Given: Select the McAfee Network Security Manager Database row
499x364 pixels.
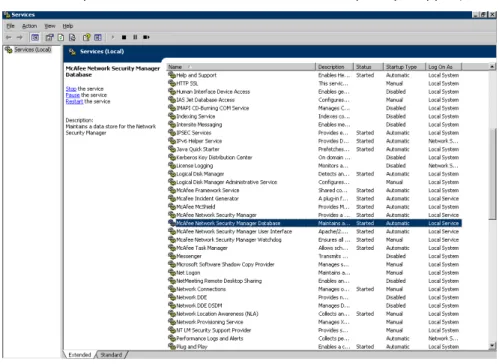Looking at the screenshot, I should coord(314,223).
